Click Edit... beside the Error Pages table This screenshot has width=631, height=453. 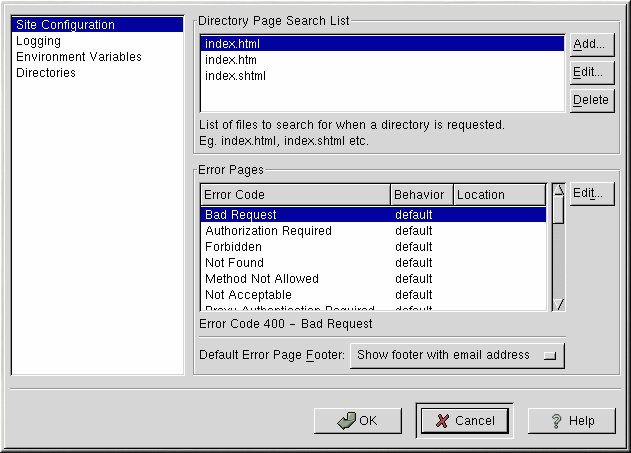tap(590, 193)
